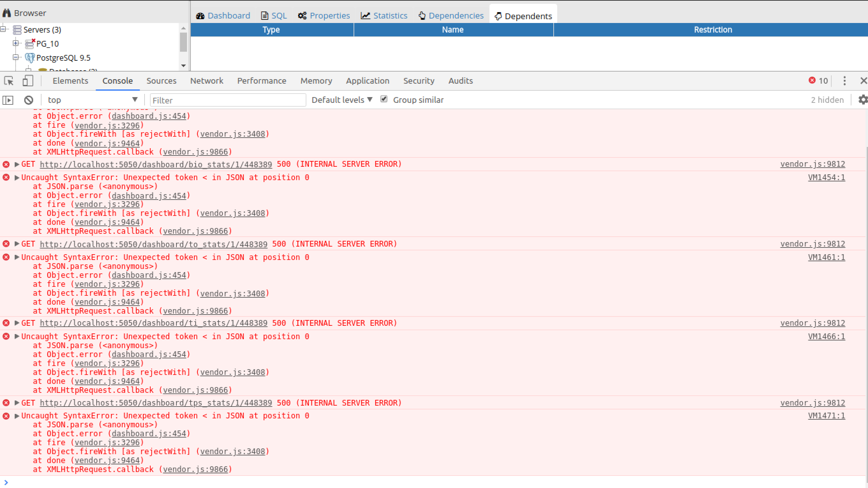Show console sidebar icon

click(8, 100)
